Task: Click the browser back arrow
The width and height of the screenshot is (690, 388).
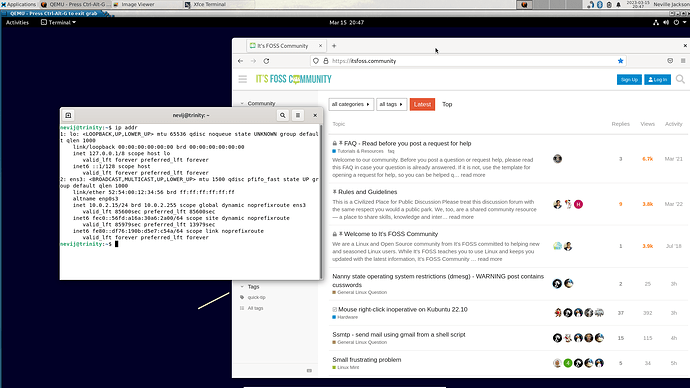Action: (240, 61)
